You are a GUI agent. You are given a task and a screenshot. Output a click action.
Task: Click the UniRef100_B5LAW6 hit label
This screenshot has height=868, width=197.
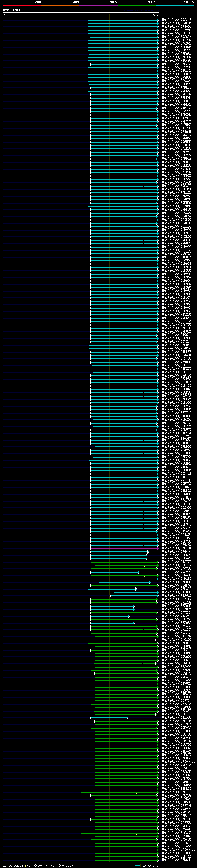pyautogui.click(x=177, y=47)
